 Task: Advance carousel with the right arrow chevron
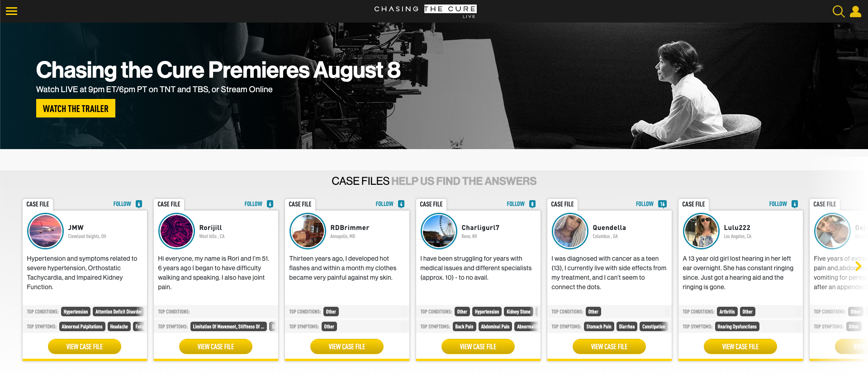pos(858,266)
